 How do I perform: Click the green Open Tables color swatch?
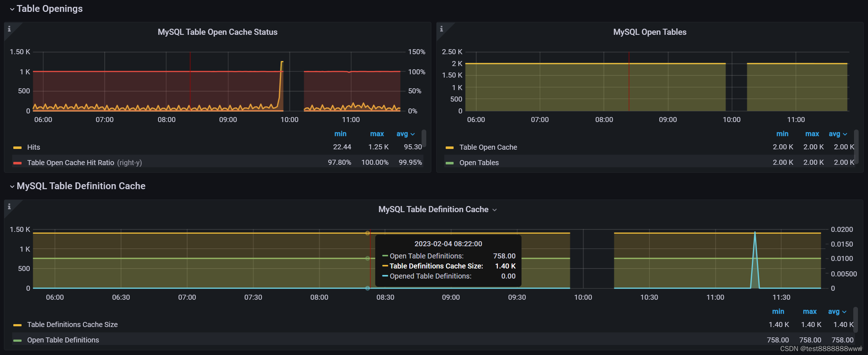click(x=450, y=163)
